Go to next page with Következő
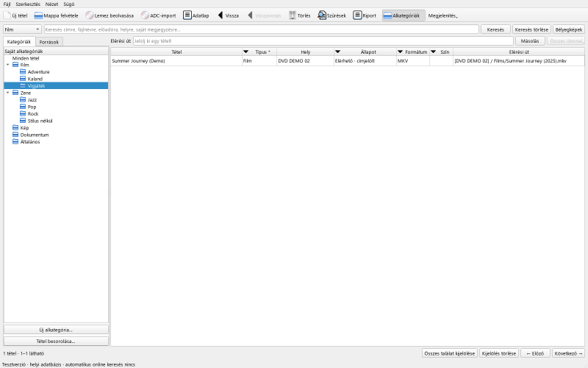Viewport: 588px width, 368px height. click(x=568, y=353)
